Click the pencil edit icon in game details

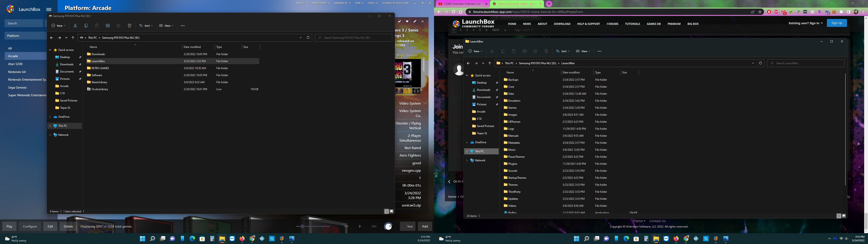415,21
